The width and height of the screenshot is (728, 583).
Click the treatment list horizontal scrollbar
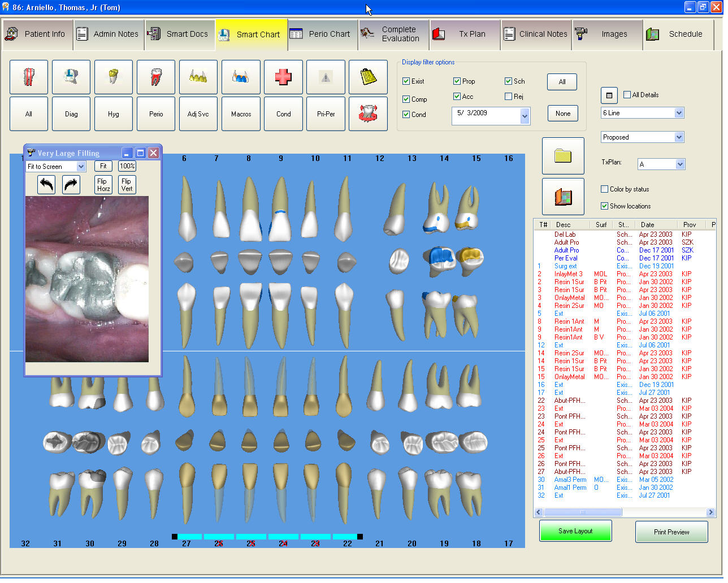[582, 512]
